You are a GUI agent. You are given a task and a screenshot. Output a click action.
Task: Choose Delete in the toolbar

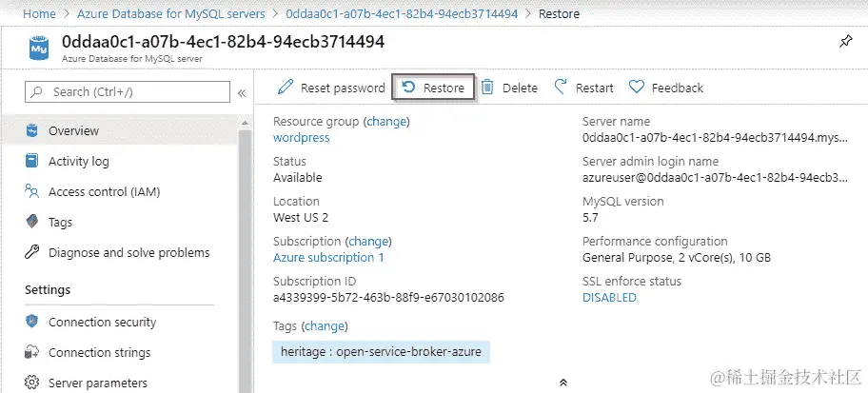[x=520, y=88]
